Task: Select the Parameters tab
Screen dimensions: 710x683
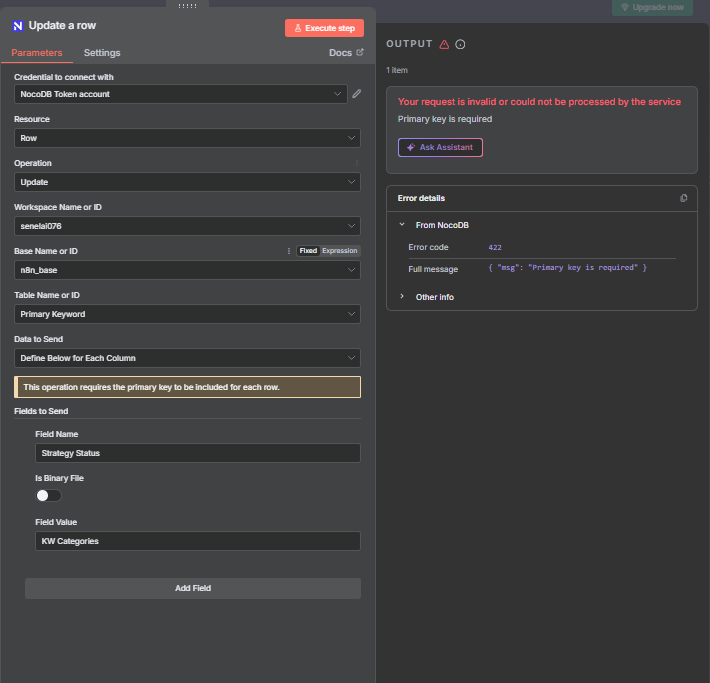Action: click(36, 53)
